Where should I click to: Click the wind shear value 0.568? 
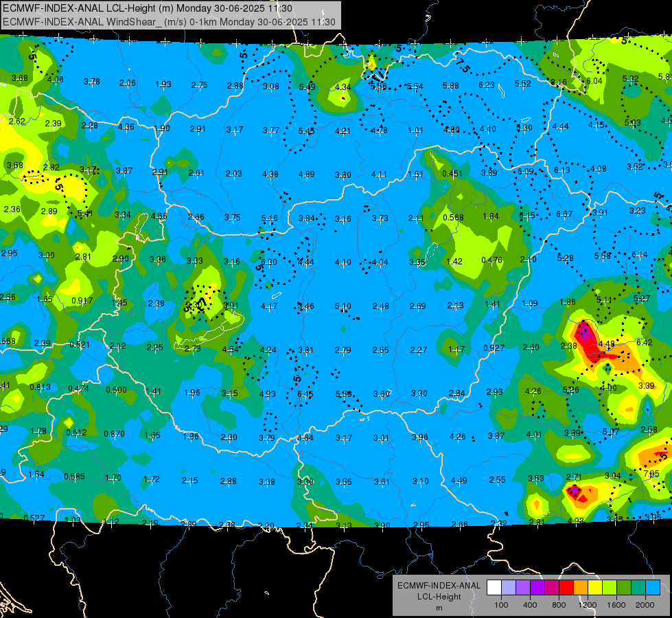(453, 218)
